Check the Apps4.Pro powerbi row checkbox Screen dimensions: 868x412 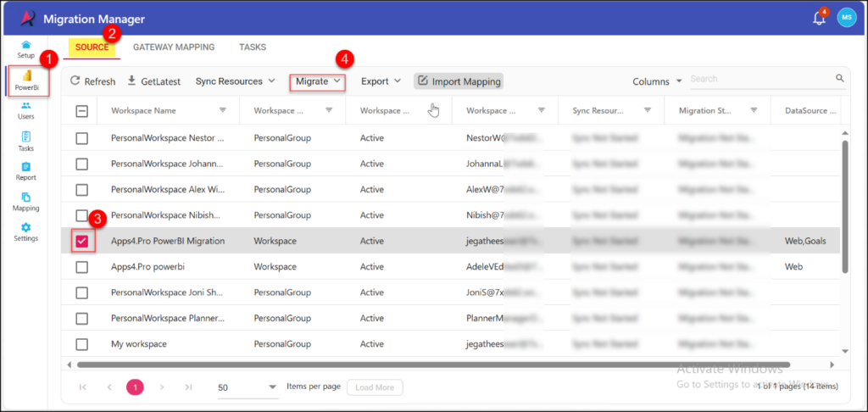pos(81,266)
